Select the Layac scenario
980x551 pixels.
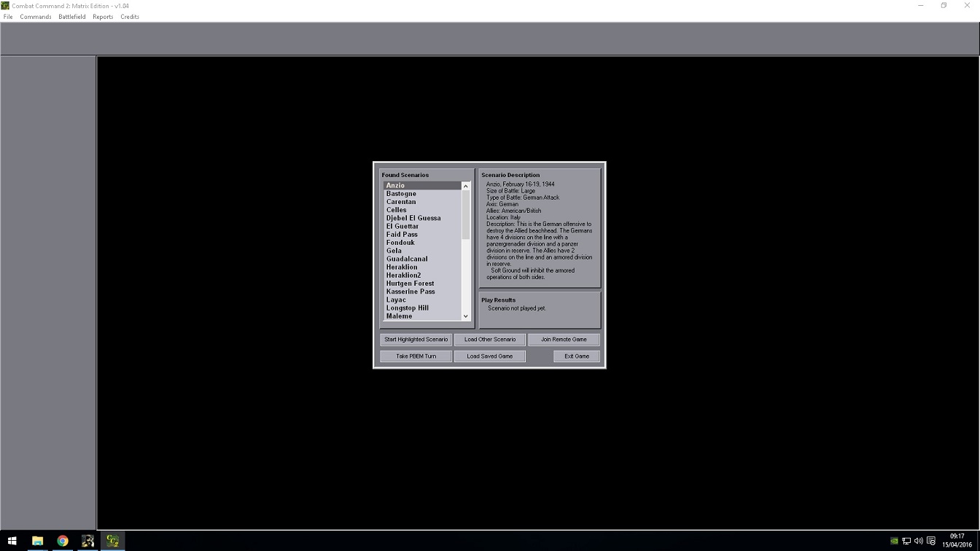pyautogui.click(x=422, y=300)
